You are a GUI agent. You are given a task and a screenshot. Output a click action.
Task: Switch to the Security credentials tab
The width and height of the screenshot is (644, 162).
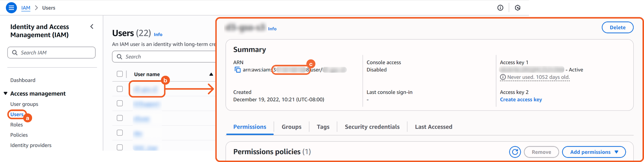point(372,127)
